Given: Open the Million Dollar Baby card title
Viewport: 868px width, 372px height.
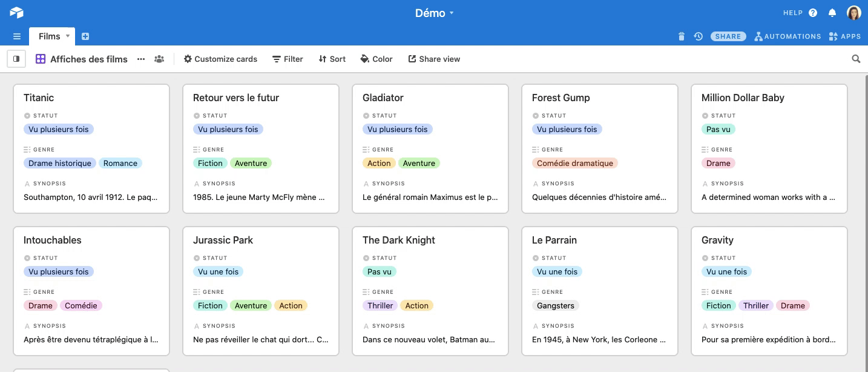Looking at the screenshot, I should pyautogui.click(x=743, y=98).
